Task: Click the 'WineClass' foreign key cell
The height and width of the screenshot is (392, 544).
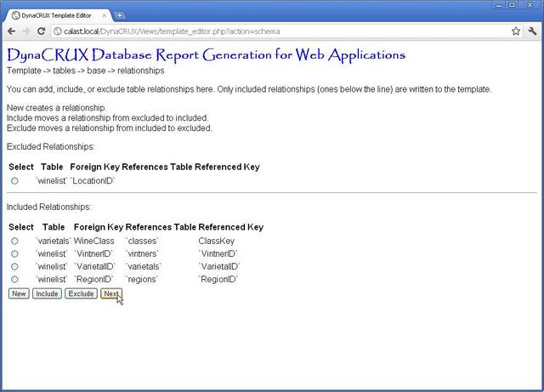Action: pos(94,241)
